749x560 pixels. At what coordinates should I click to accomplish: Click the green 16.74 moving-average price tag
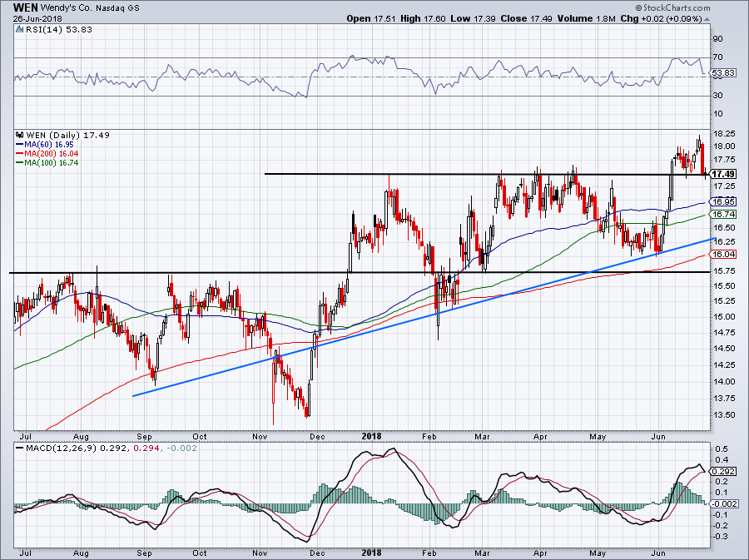point(723,215)
